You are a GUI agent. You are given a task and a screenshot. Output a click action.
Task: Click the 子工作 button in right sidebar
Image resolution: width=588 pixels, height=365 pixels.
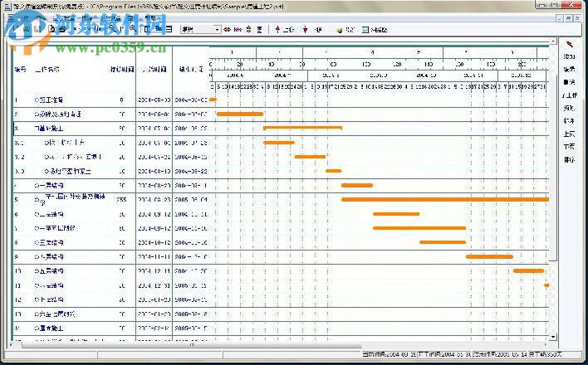point(569,95)
